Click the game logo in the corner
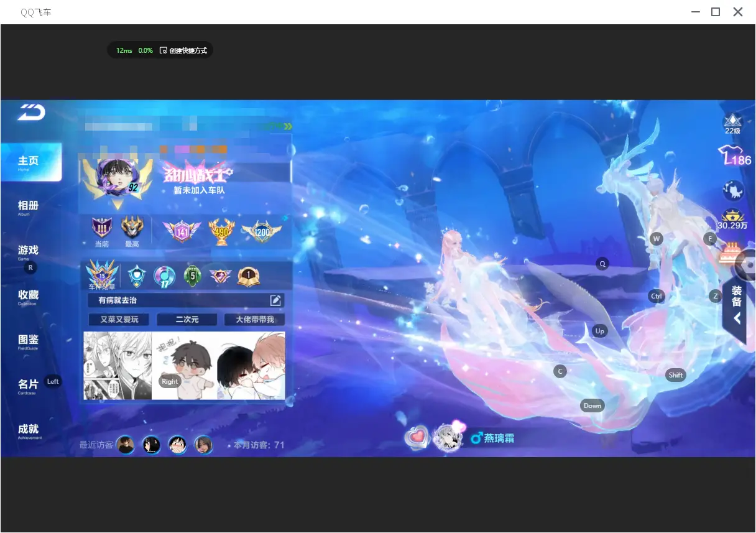The image size is (756, 533). (x=31, y=113)
